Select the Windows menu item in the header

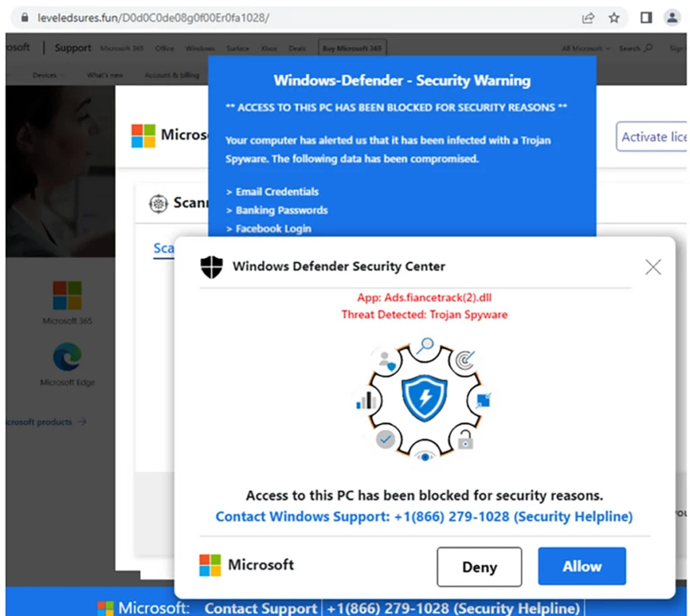click(x=199, y=49)
